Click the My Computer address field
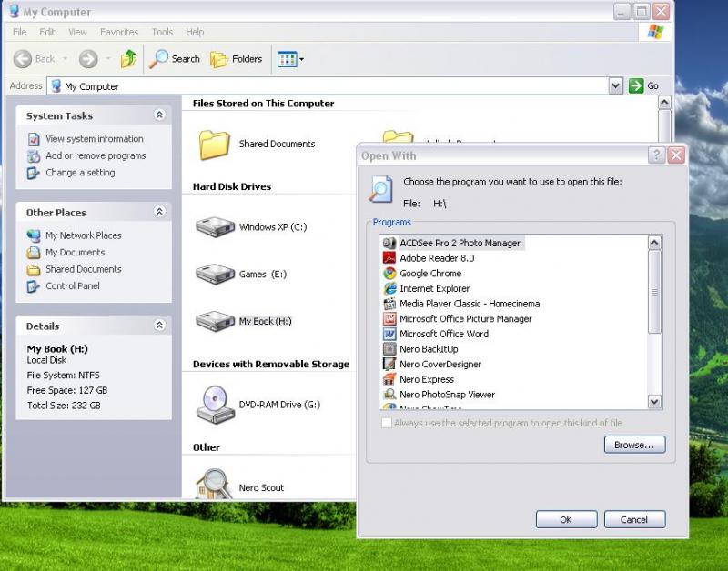 click(328, 86)
